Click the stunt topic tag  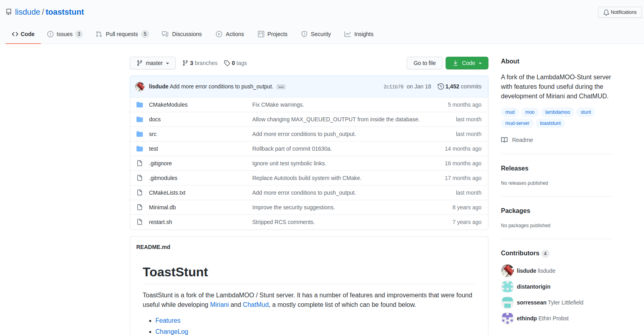coord(586,112)
